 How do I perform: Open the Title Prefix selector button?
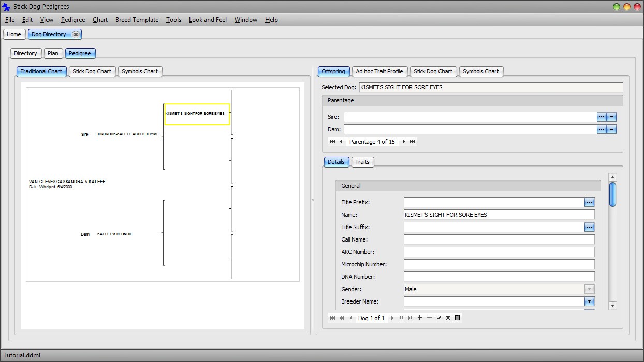click(x=589, y=202)
